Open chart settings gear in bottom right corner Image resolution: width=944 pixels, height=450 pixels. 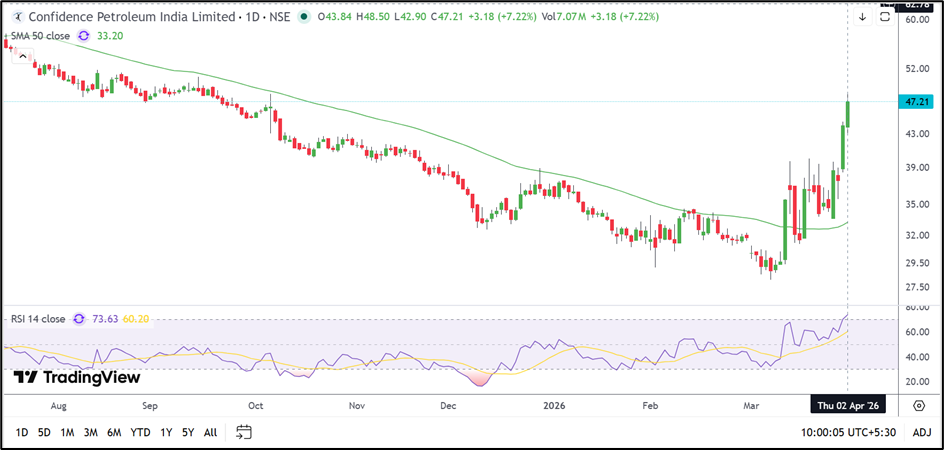(x=918, y=404)
